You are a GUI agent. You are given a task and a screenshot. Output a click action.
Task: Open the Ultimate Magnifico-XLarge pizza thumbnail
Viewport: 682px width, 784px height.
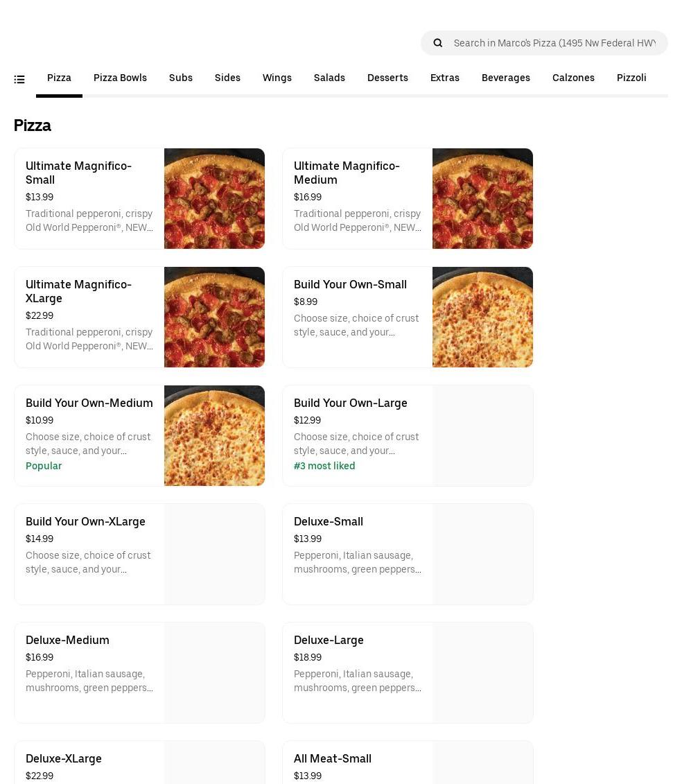(214, 317)
